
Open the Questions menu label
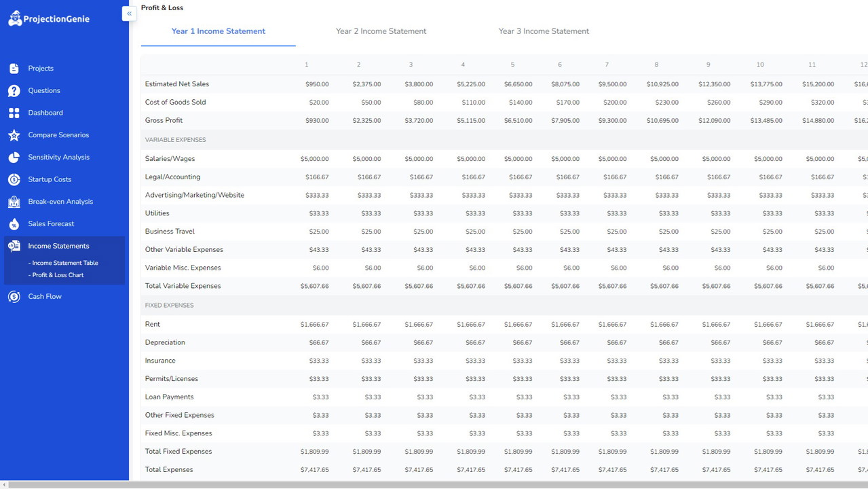pyautogui.click(x=44, y=91)
